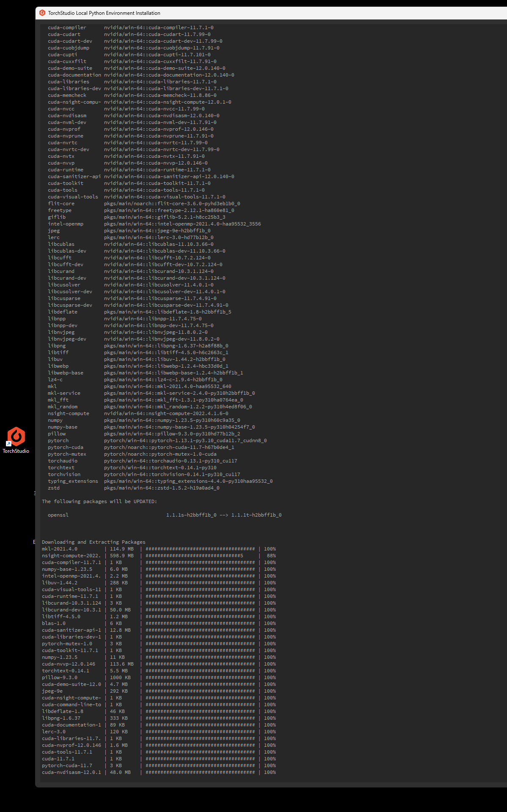Viewport: 507px width, 812px height.
Task: Click the 'pytorch' package line
Action: click(x=157, y=440)
